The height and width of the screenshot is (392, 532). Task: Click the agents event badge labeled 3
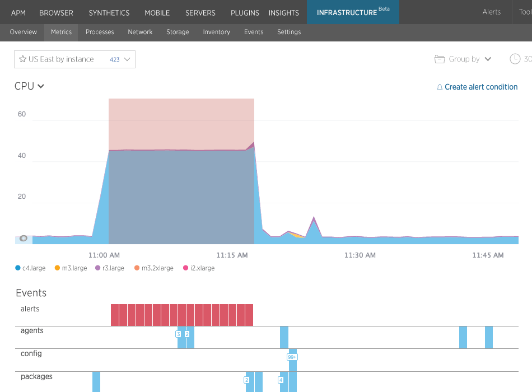coord(179,334)
